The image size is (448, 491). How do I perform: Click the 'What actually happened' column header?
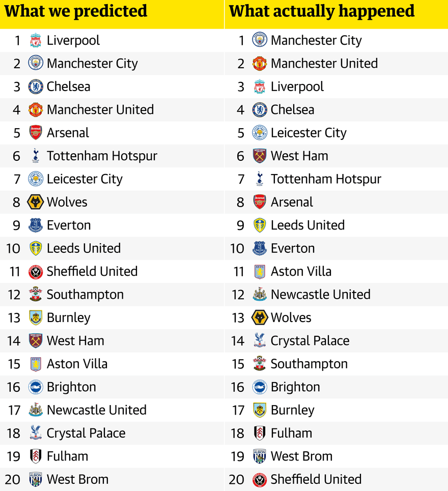pos(322,11)
